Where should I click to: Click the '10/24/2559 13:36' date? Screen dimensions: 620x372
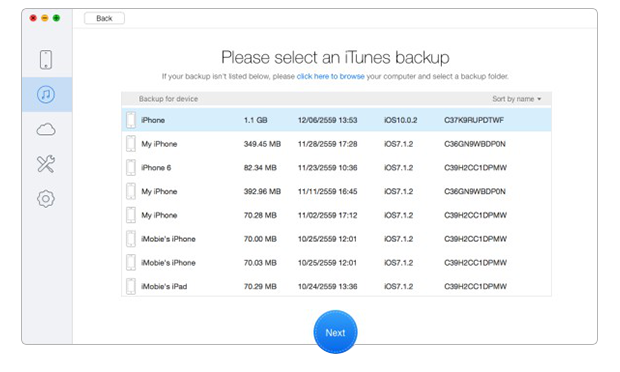(327, 286)
